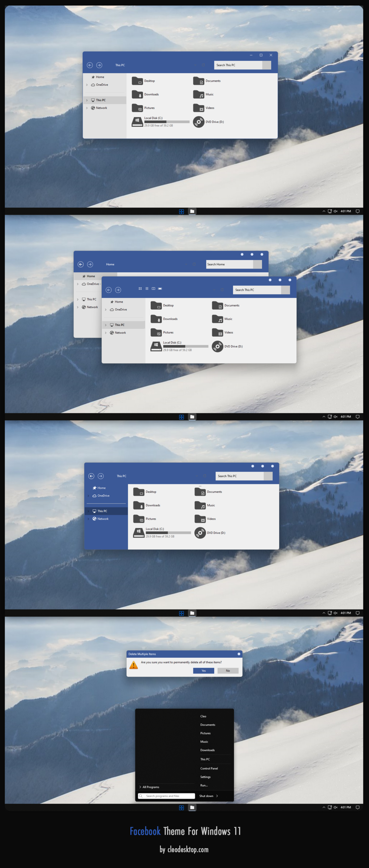Expand Network chevron in window with X close button
The width and height of the screenshot is (369, 868).
87,108
